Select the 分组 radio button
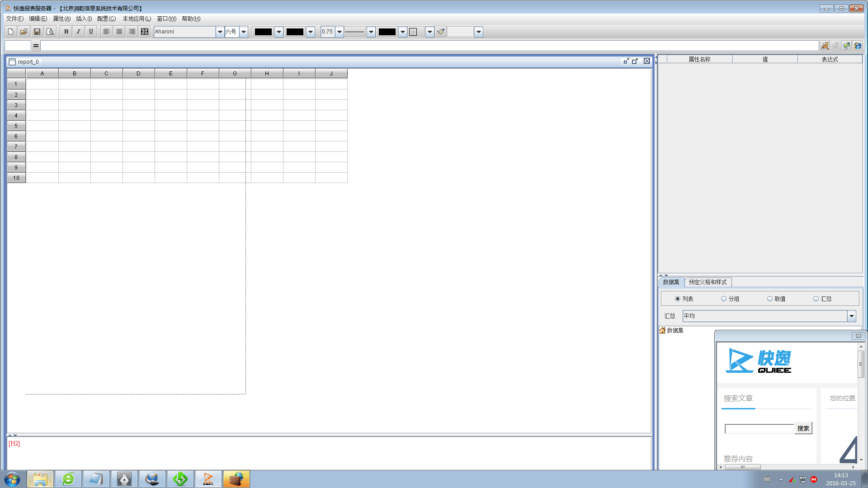The height and width of the screenshot is (488, 868). [x=724, y=299]
